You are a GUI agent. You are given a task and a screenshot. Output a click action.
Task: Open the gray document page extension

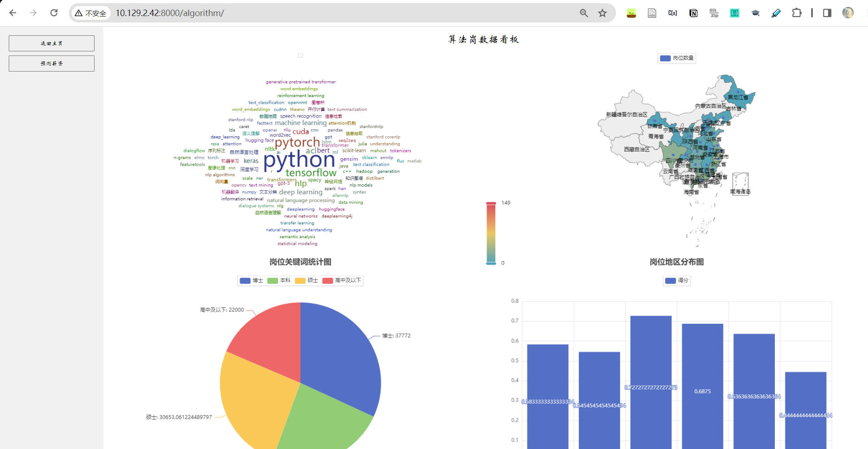[x=652, y=13]
